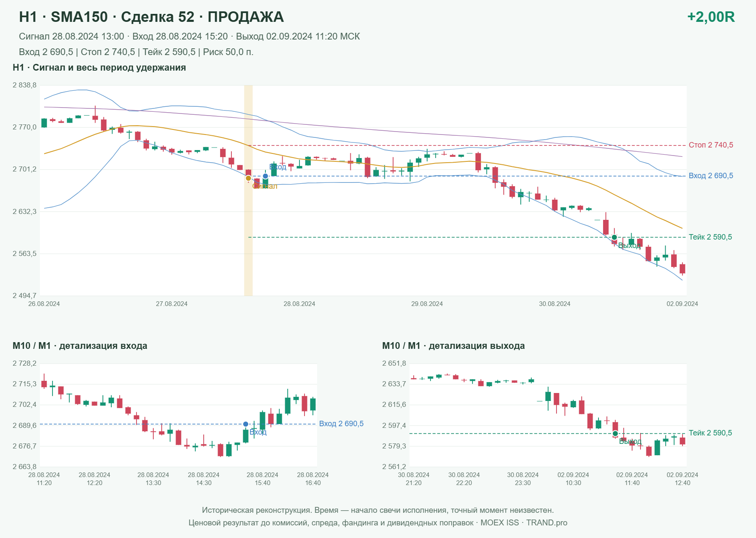
Task: Click the '2 651,8' axis label in exit chart
Action: pos(394,364)
